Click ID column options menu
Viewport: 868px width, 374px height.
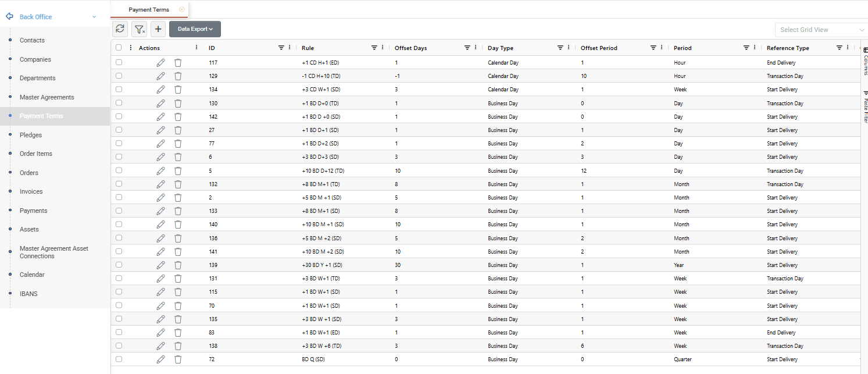[290, 48]
